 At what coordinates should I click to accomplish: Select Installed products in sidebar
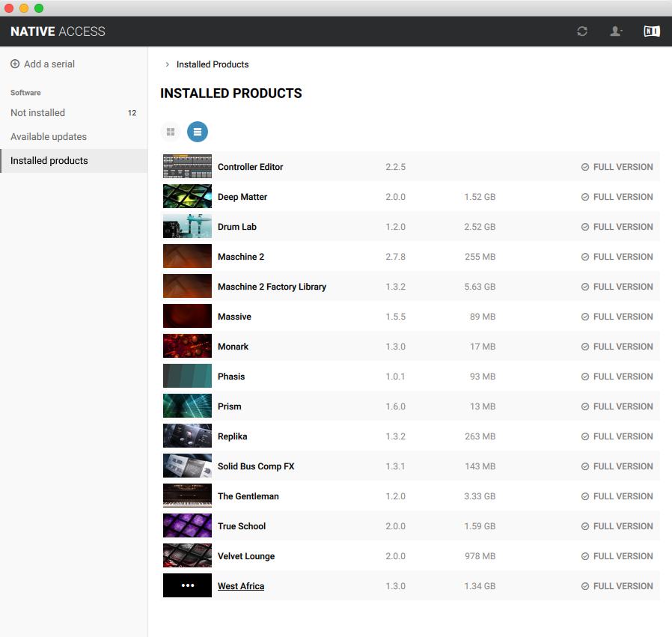click(x=74, y=161)
